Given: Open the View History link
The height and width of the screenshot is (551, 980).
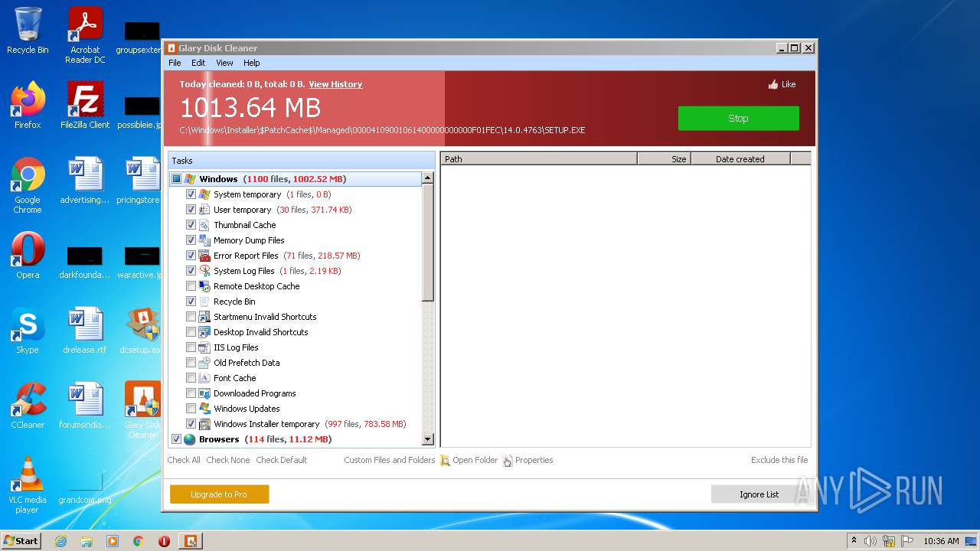Looking at the screenshot, I should click(x=335, y=84).
